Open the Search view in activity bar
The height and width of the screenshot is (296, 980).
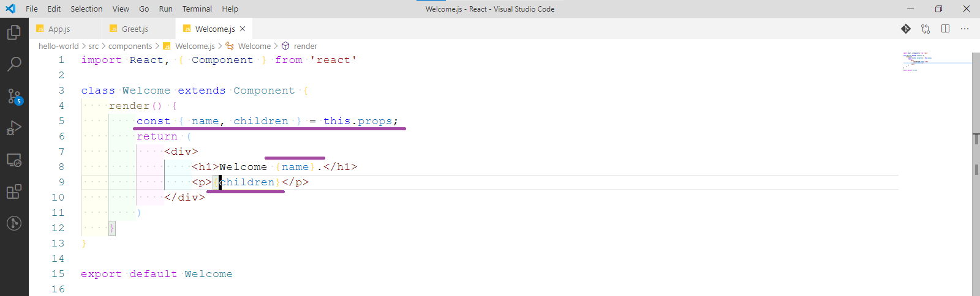(x=14, y=64)
